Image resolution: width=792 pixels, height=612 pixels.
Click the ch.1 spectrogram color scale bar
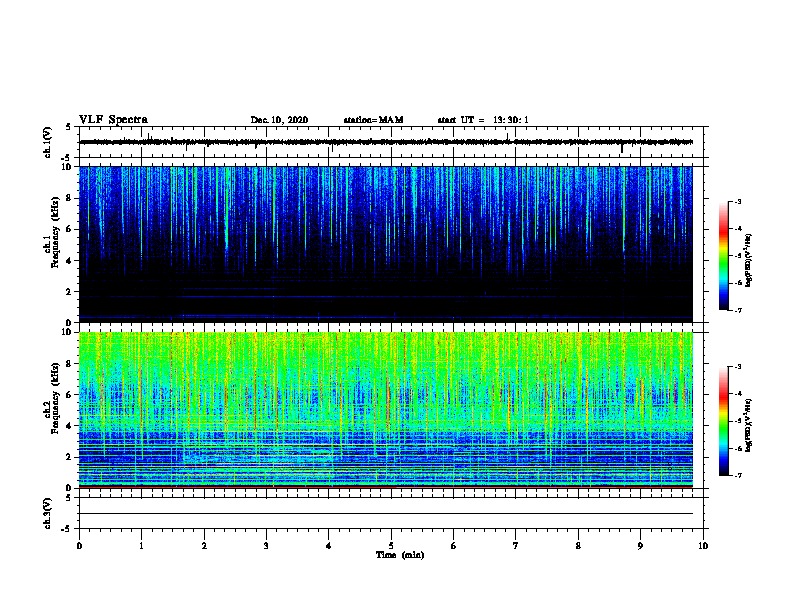click(723, 256)
